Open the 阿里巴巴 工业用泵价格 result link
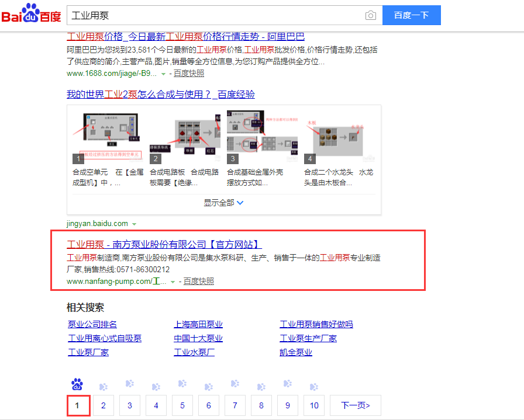Screen dimensions: 524x420 (185, 36)
